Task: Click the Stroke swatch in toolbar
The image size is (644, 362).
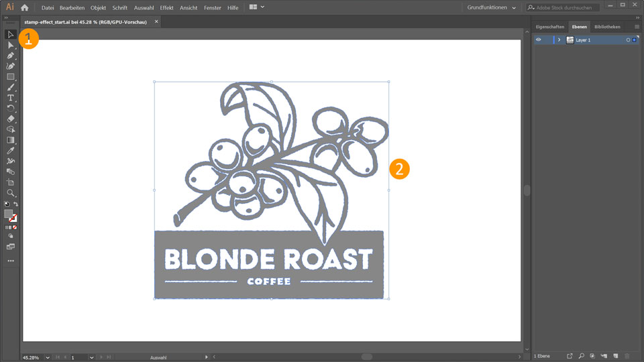Action: (x=13, y=219)
